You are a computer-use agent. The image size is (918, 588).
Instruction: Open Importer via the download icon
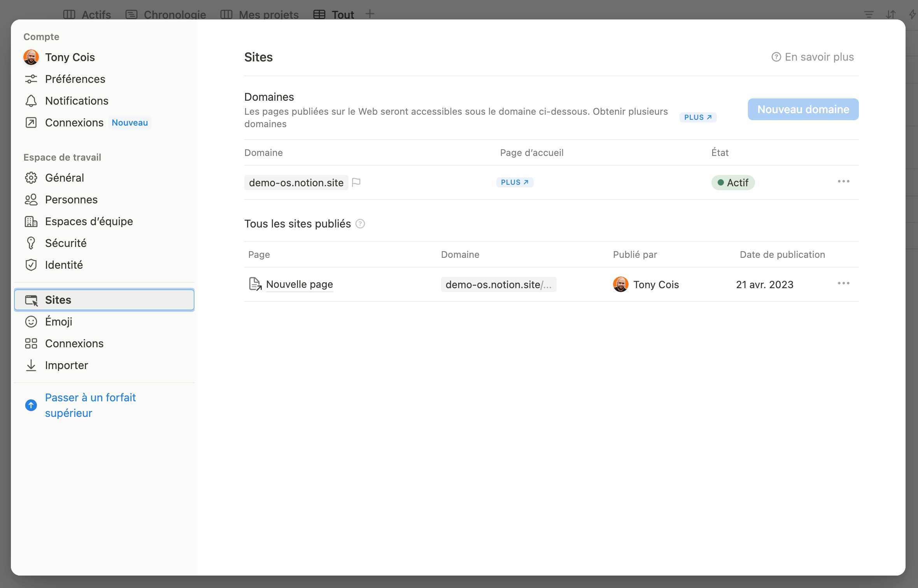31,365
